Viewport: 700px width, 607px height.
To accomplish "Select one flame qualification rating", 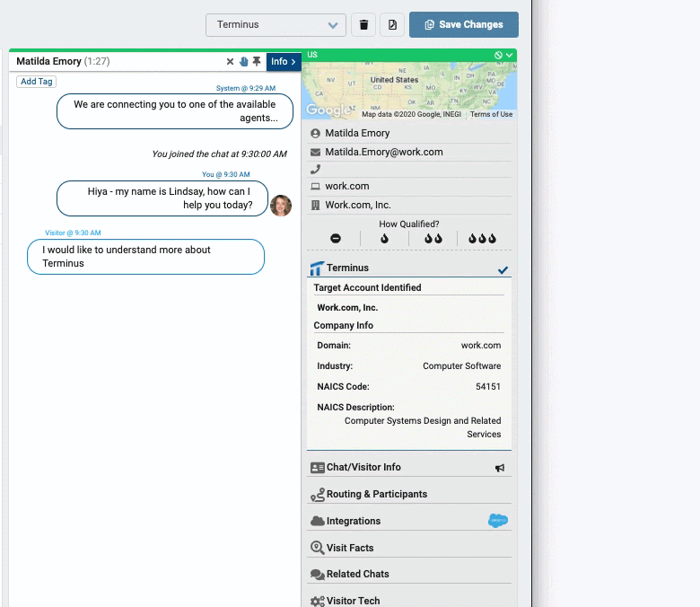I will tap(384, 239).
